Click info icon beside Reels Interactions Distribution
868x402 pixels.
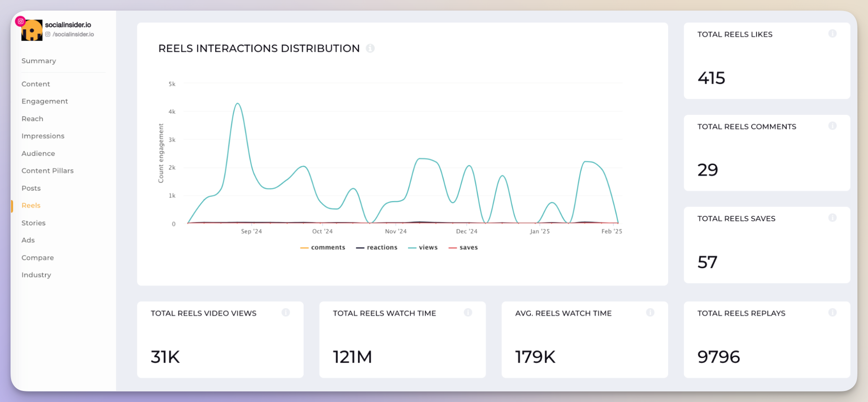370,48
